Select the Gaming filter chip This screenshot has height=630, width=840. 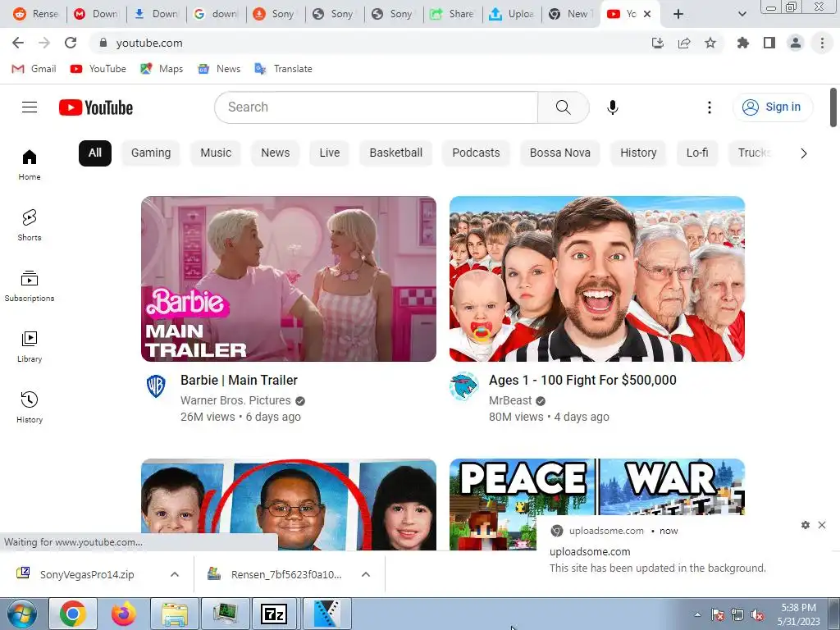151,153
